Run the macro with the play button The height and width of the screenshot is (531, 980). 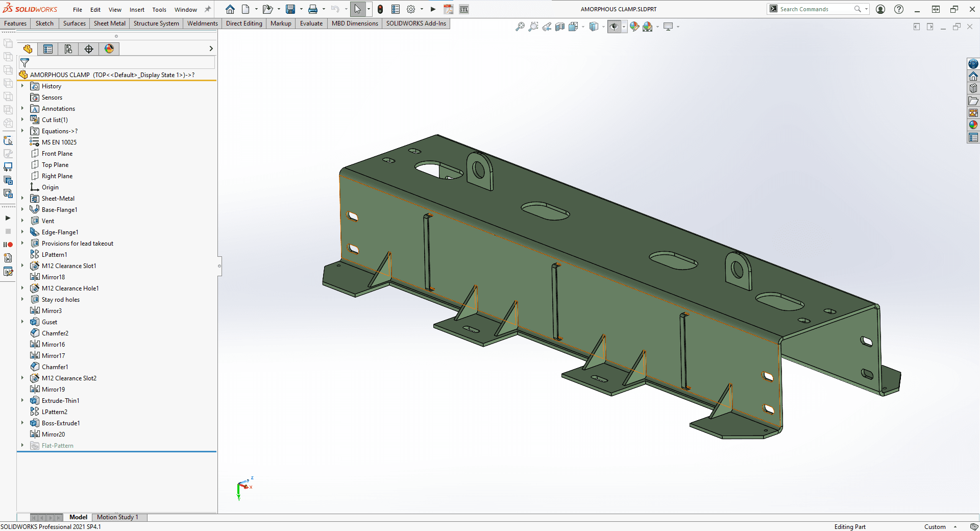coord(432,9)
